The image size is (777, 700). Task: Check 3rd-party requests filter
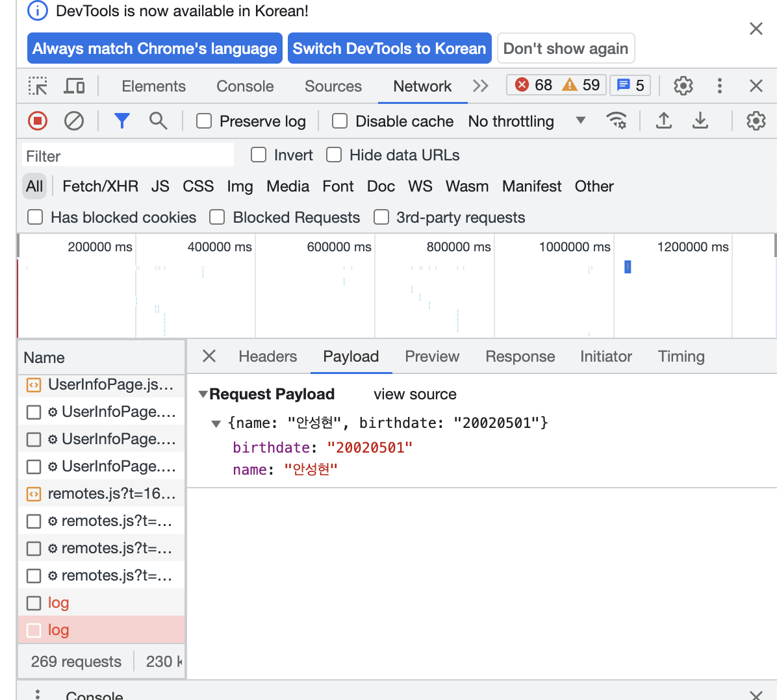[381, 217]
